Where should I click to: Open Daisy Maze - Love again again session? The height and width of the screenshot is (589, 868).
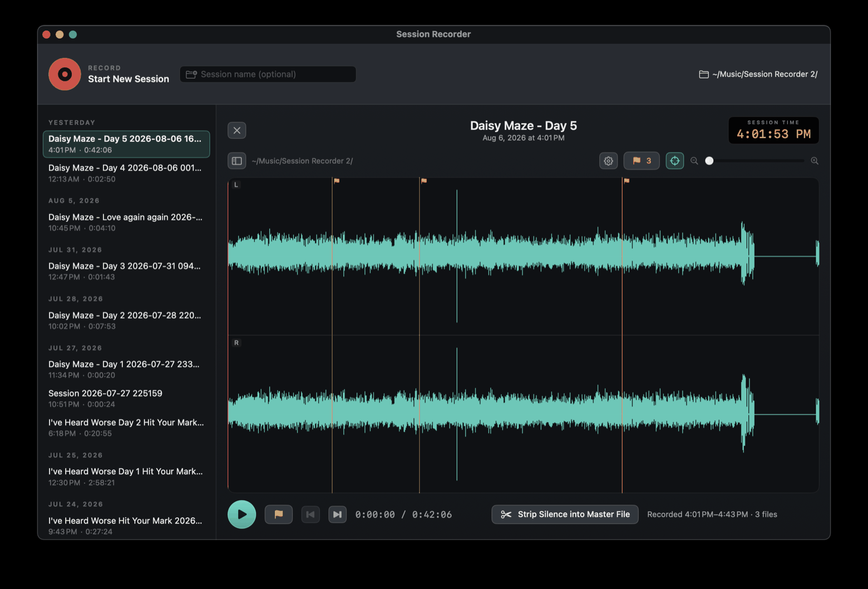(126, 222)
